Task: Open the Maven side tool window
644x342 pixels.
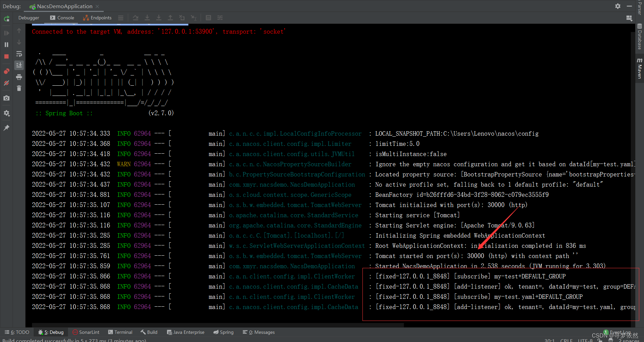Action: click(x=640, y=68)
